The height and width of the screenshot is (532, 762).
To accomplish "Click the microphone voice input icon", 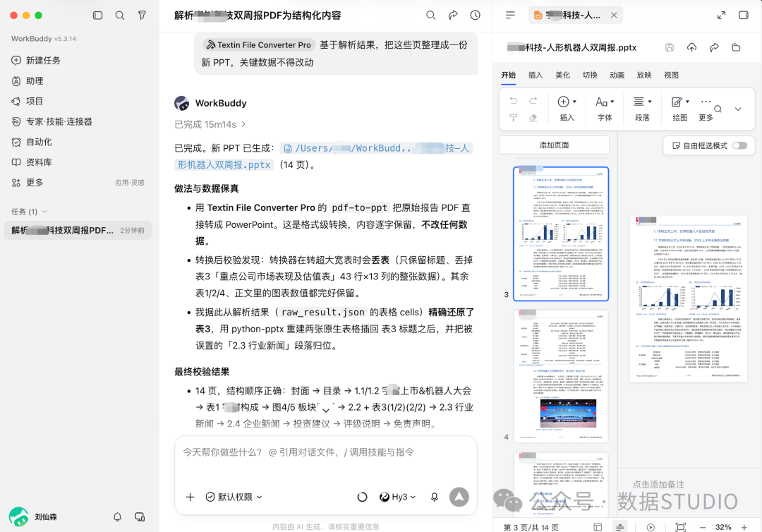I will point(435,497).
